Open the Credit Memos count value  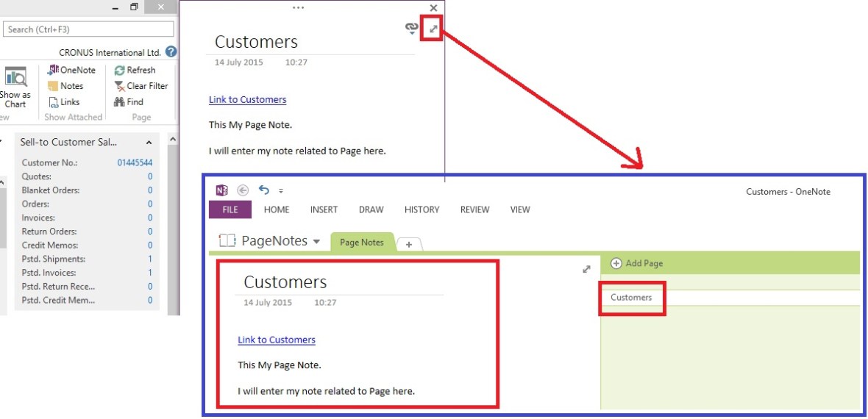point(150,246)
